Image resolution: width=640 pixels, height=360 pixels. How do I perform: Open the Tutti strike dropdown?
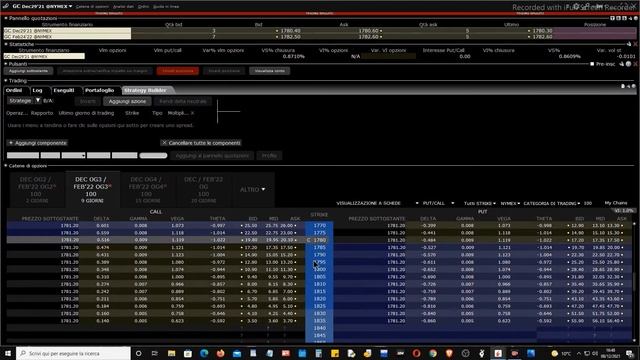coord(480,203)
